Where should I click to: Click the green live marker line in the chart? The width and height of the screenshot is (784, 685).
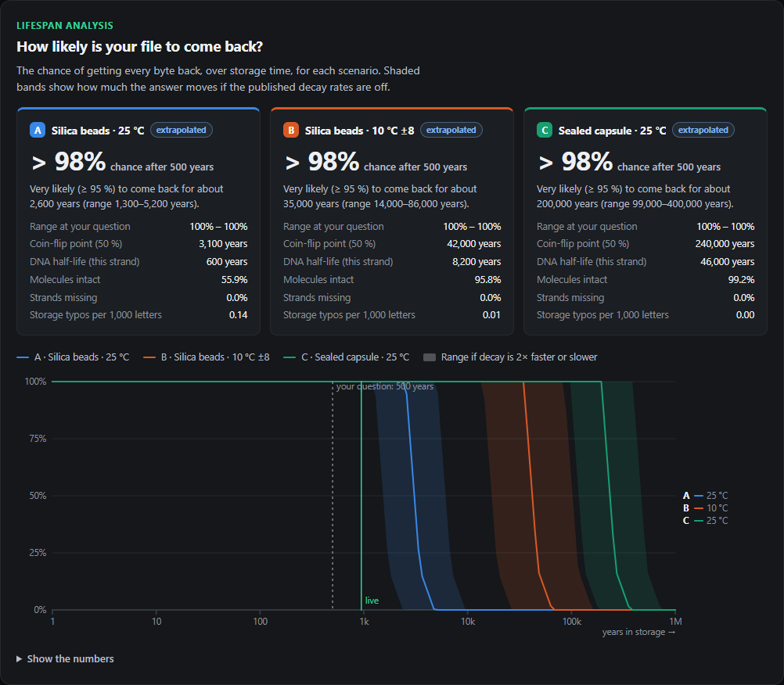click(x=361, y=495)
